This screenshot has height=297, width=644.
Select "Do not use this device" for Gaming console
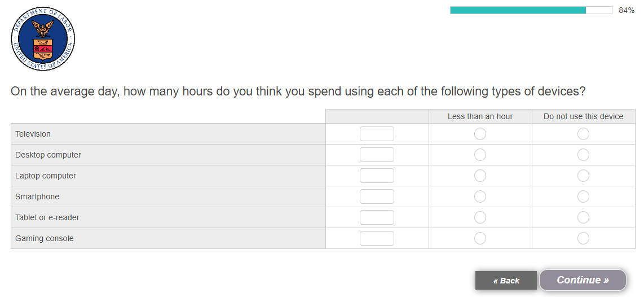(583, 238)
